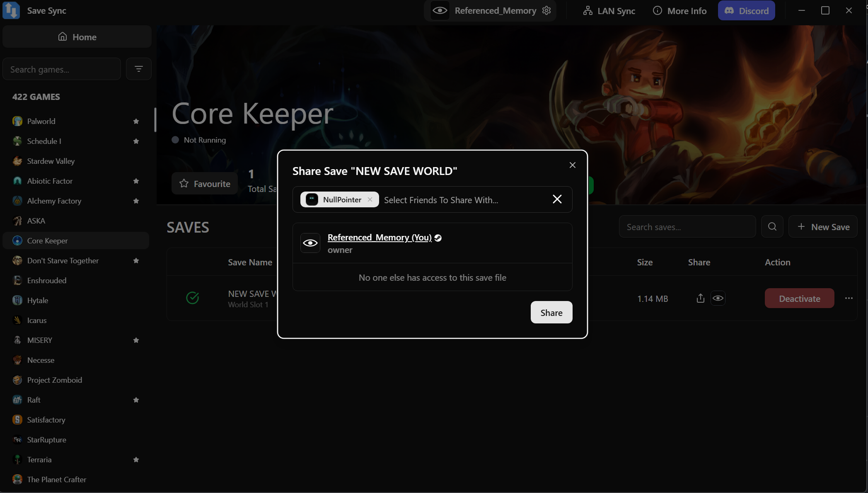Click the Project Zomboid game icon
Image resolution: width=868 pixels, height=493 pixels.
17,380
